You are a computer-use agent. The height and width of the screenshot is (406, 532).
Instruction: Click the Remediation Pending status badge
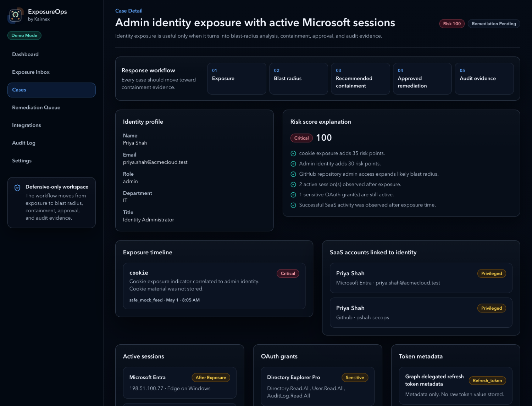pyautogui.click(x=494, y=24)
